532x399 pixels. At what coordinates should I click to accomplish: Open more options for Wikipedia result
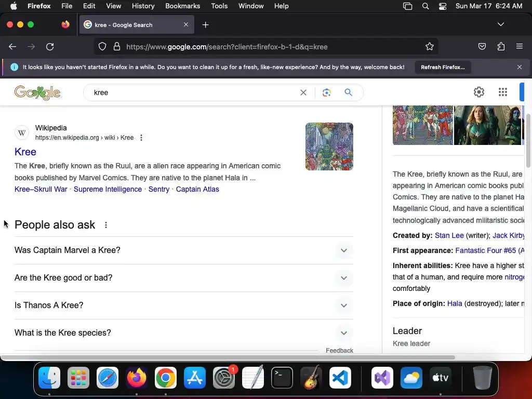[141, 137]
